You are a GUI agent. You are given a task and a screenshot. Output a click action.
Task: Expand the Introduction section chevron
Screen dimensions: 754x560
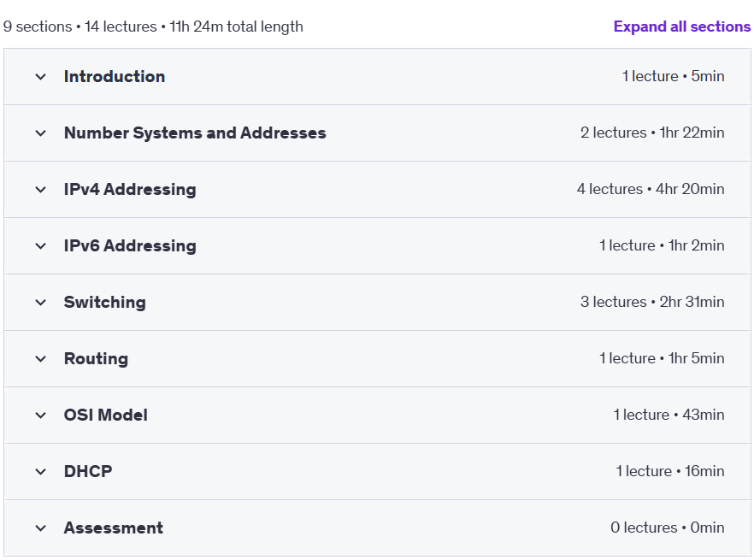point(41,76)
